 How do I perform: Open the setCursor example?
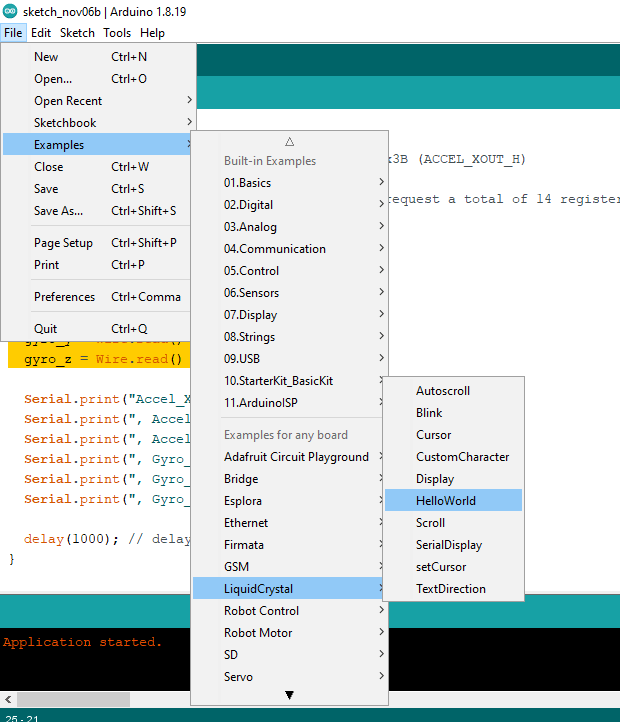453,567
